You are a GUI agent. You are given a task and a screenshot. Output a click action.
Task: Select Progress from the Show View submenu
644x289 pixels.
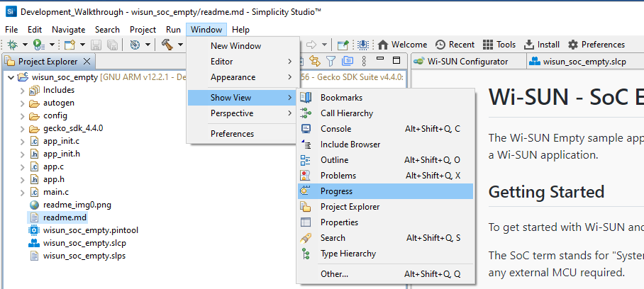click(336, 191)
